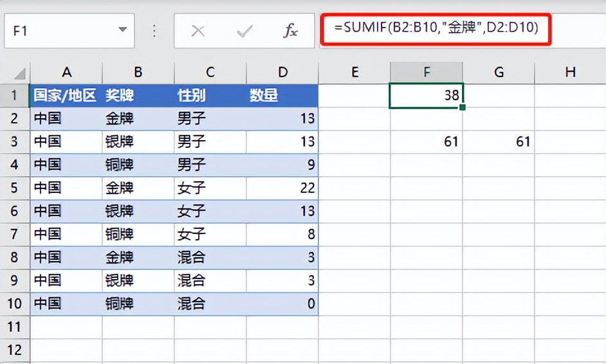The image size is (606, 364).
Task: Click cell D2 with value 13
Action: pyautogui.click(x=282, y=118)
